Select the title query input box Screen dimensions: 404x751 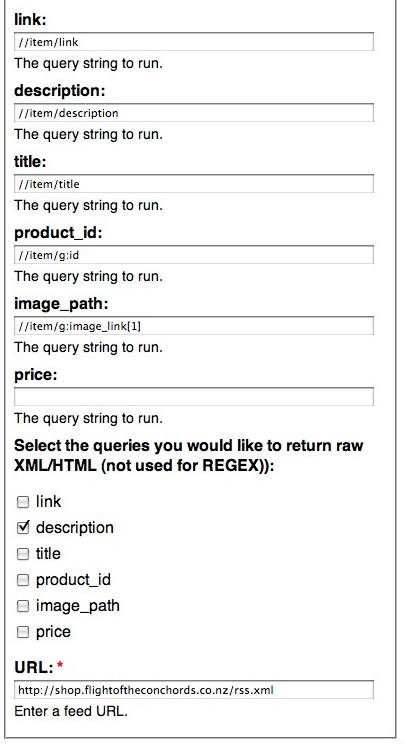pyautogui.click(x=194, y=184)
